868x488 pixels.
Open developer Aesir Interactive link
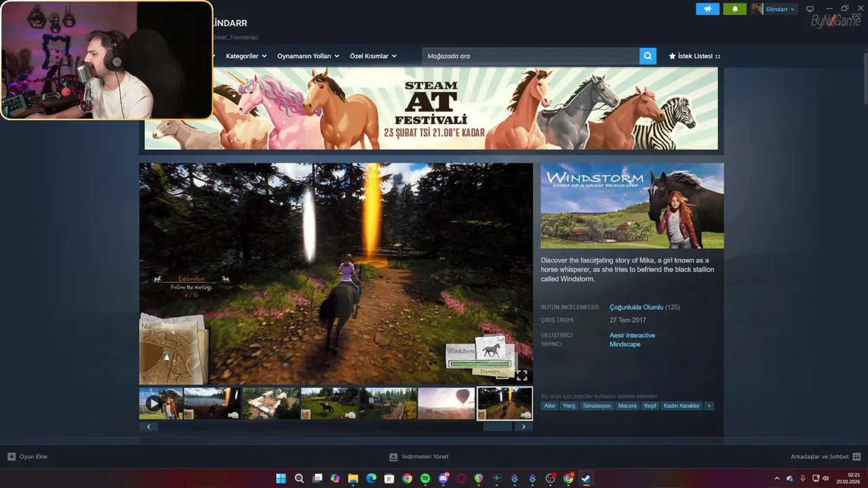632,335
